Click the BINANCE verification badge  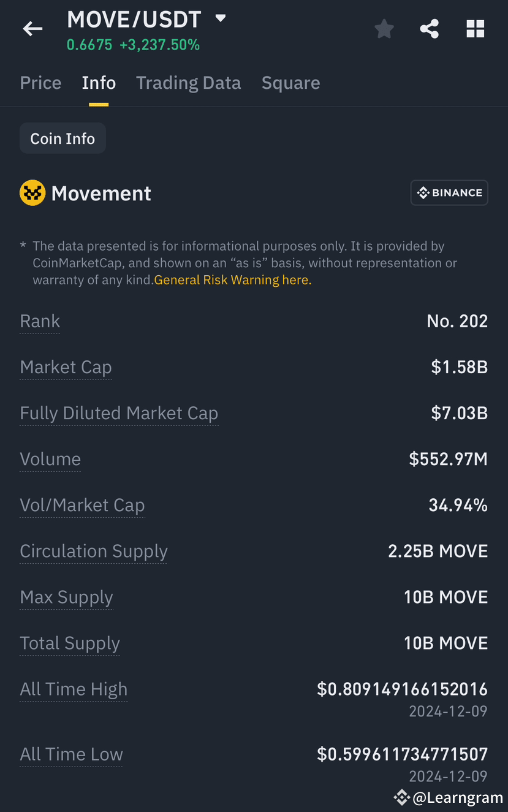[x=449, y=192]
